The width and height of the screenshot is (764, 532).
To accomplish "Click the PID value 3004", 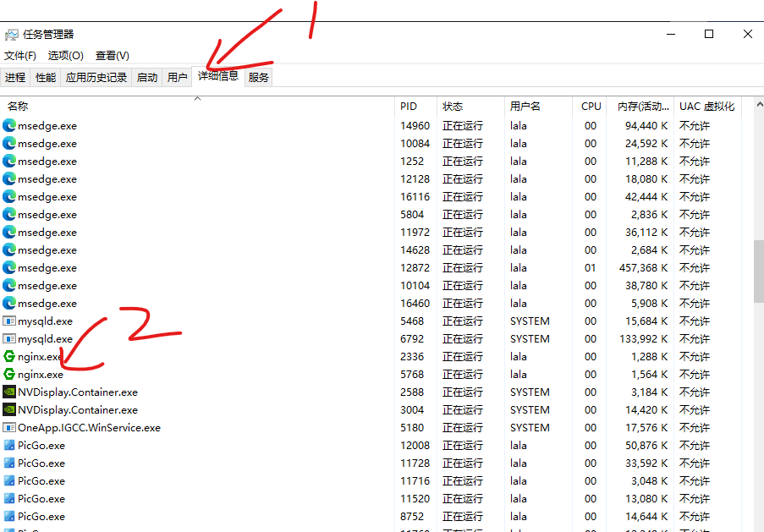I will point(412,409).
